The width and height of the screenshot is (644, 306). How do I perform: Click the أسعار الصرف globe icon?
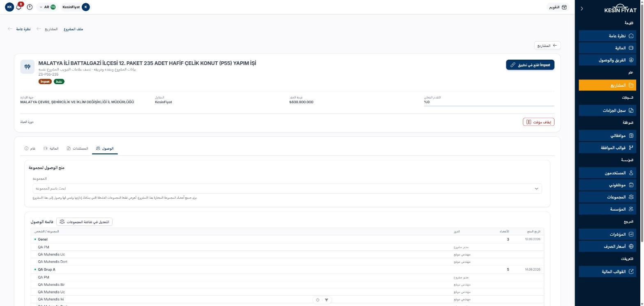coord(631,246)
